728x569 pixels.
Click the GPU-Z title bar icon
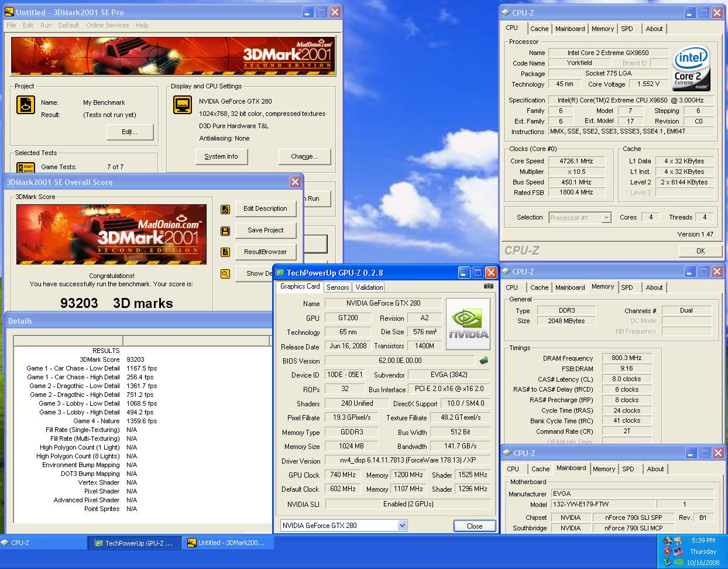280,273
